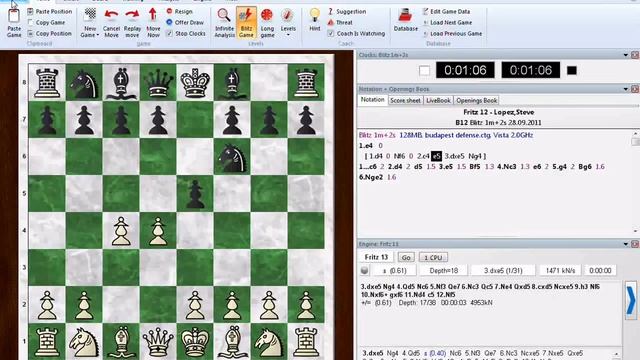This screenshot has height=360, width=640.
Task: Open the LiveBook tab
Action: 438,100
